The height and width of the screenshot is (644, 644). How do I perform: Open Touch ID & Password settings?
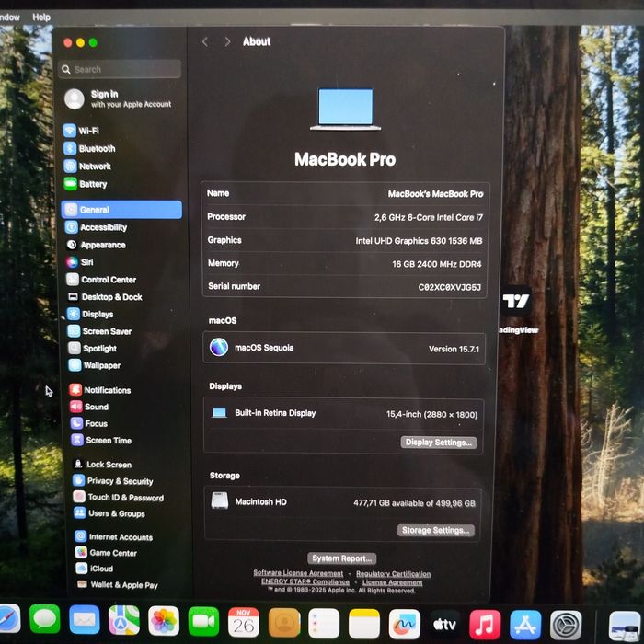tap(119, 498)
